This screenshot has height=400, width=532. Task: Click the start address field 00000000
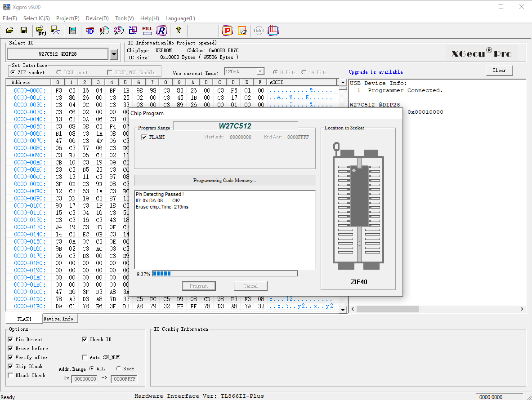(85, 378)
